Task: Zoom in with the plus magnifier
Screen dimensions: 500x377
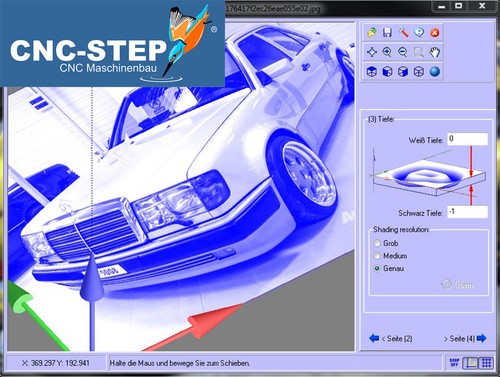Action: point(387,52)
